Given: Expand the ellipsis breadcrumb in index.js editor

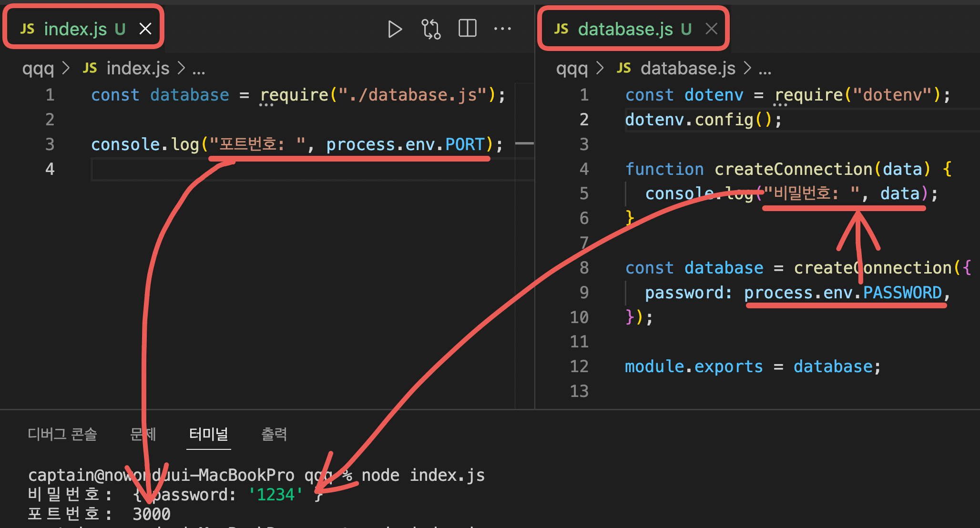Looking at the screenshot, I should point(199,70).
